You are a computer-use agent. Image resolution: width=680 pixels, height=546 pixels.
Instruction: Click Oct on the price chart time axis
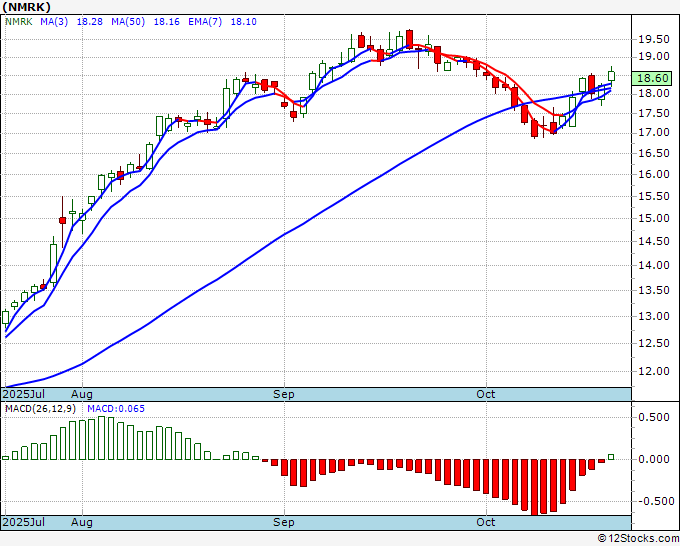pyautogui.click(x=486, y=394)
